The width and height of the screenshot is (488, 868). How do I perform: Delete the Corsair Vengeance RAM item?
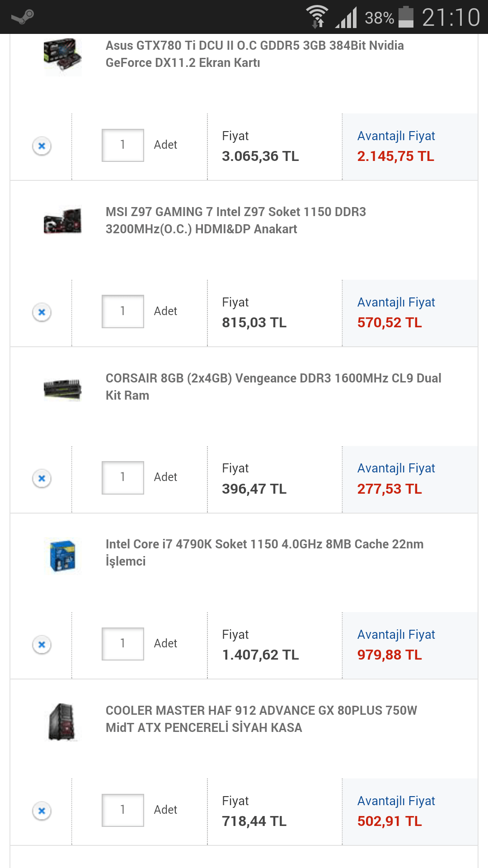[42, 478]
